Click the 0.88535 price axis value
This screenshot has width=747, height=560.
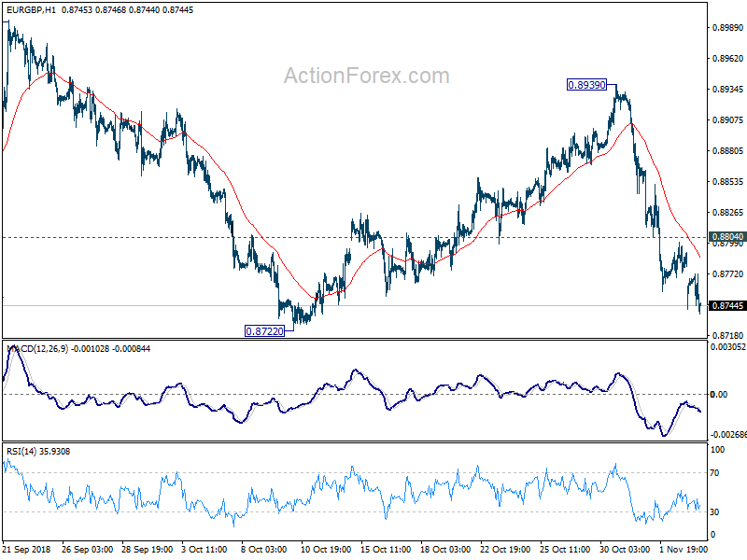point(727,181)
